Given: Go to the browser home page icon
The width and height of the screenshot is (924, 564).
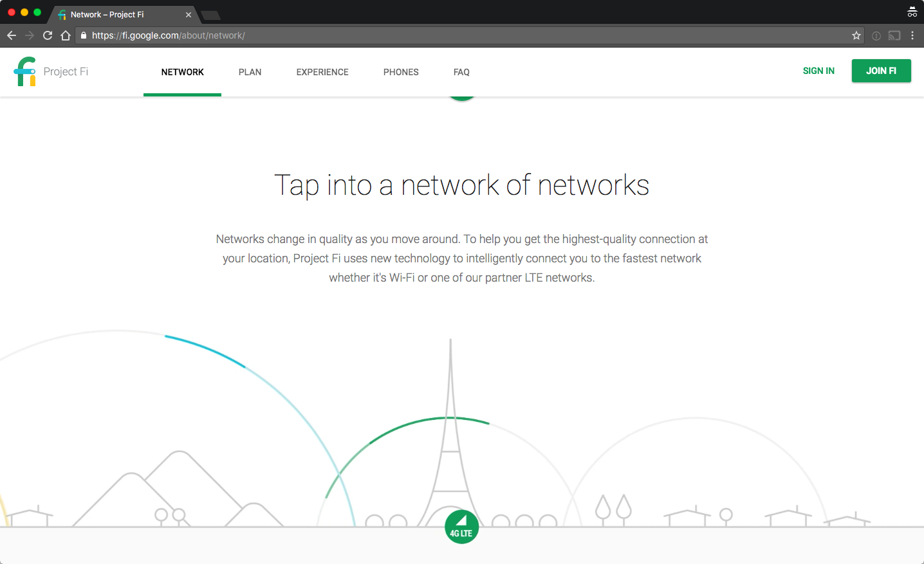Looking at the screenshot, I should [x=66, y=35].
